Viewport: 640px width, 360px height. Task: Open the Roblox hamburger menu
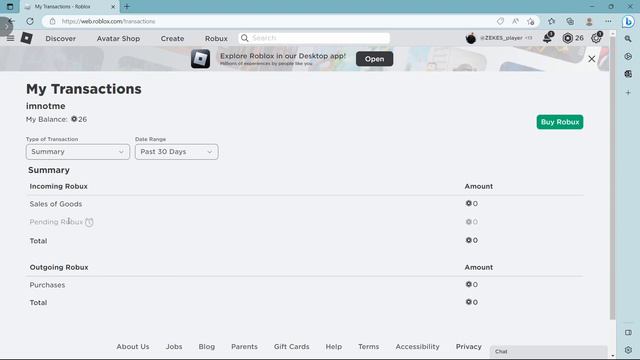coord(10,38)
